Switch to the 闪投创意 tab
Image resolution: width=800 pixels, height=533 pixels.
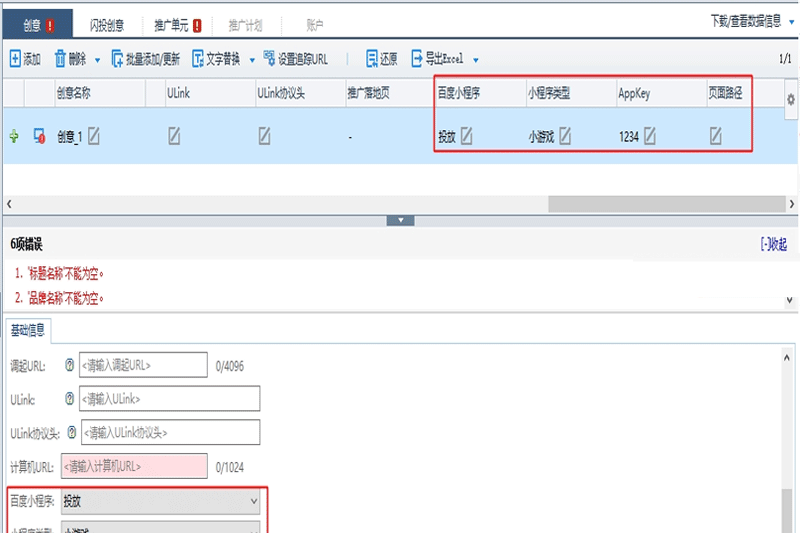point(107,23)
